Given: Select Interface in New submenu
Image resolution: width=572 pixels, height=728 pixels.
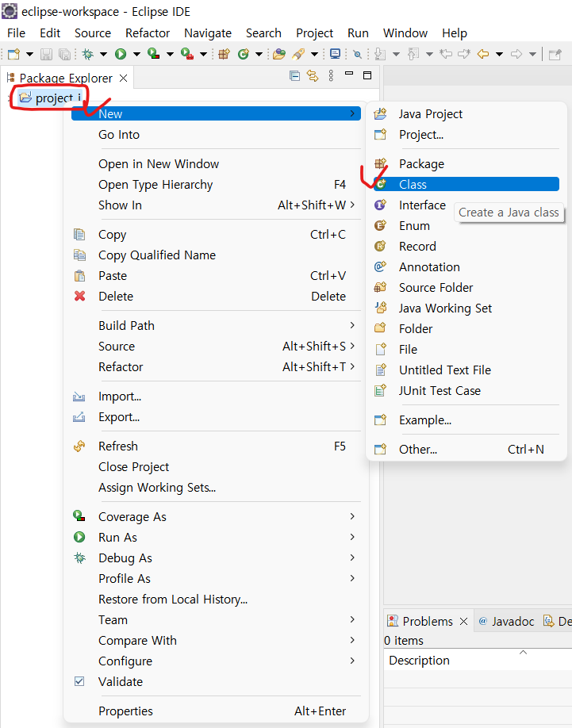Looking at the screenshot, I should pos(466,205).
